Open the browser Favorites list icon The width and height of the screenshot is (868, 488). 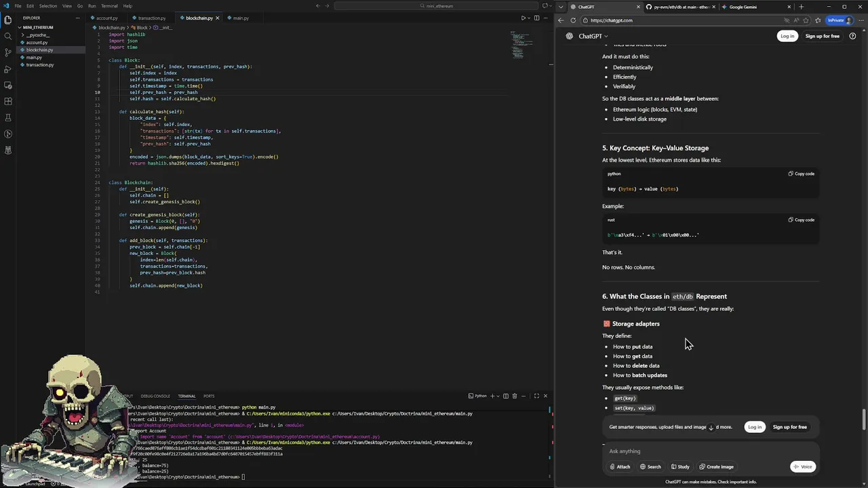[818, 20]
